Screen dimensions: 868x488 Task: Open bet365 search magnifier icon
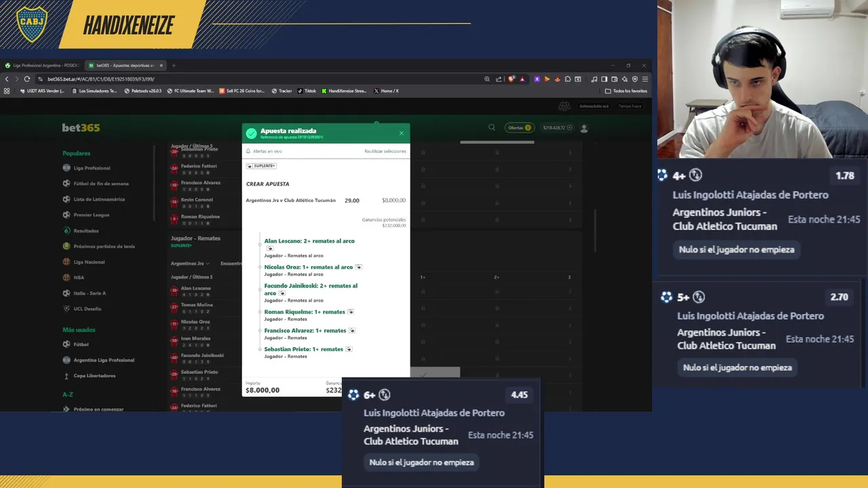pos(492,127)
